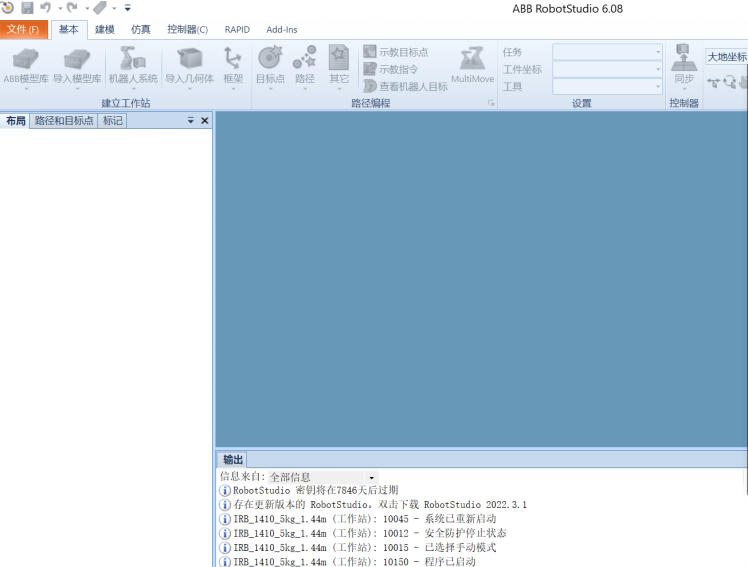Select log entry 10150 程序已启动

click(354, 561)
